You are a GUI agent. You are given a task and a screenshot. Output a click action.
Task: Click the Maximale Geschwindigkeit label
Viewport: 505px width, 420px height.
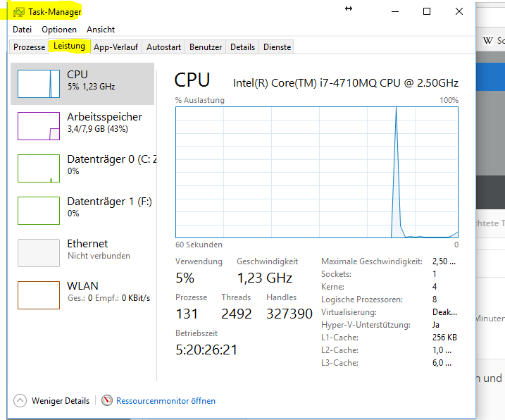pos(372,261)
